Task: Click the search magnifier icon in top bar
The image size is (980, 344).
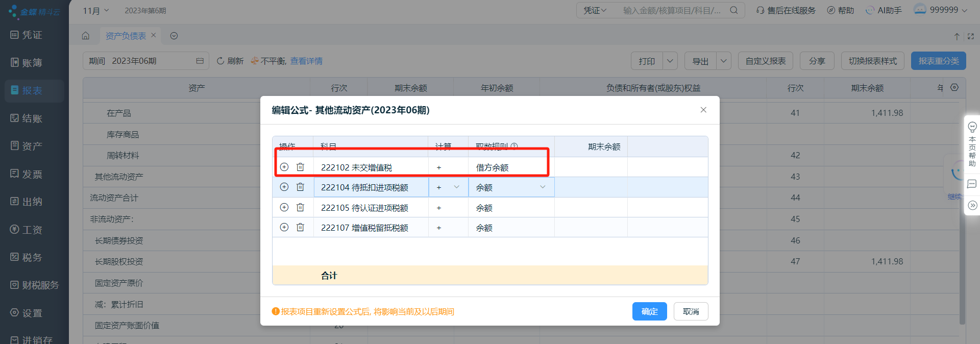Action: pyautogui.click(x=734, y=10)
